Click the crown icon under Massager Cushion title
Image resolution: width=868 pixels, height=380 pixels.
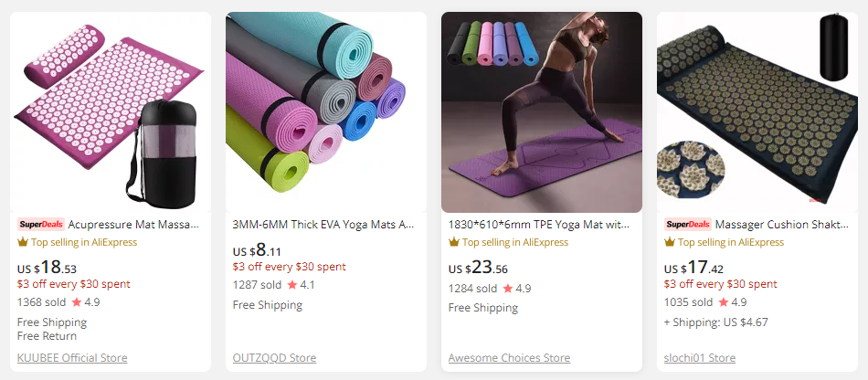pyautogui.click(x=670, y=243)
